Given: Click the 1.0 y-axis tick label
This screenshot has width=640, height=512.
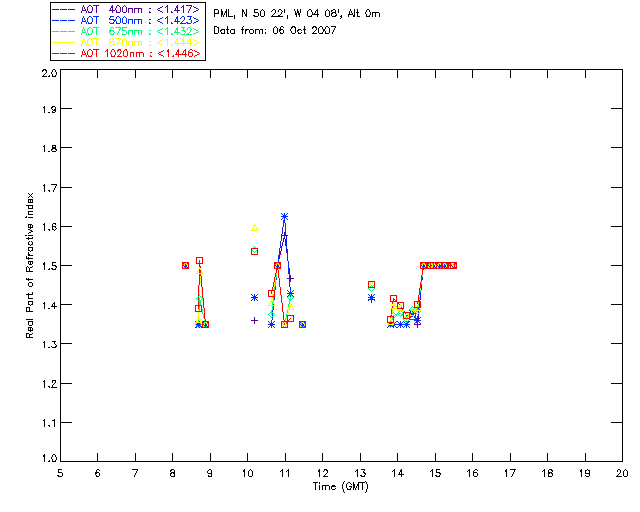Looking at the screenshot, I should pyautogui.click(x=49, y=458).
